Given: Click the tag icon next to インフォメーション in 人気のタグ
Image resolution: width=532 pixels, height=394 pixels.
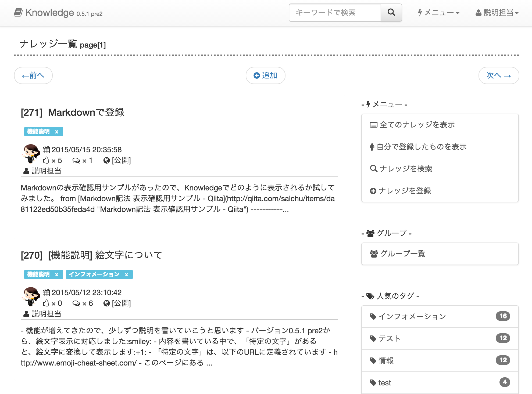Looking at the screenshot, I should click(x=373, y=316).
